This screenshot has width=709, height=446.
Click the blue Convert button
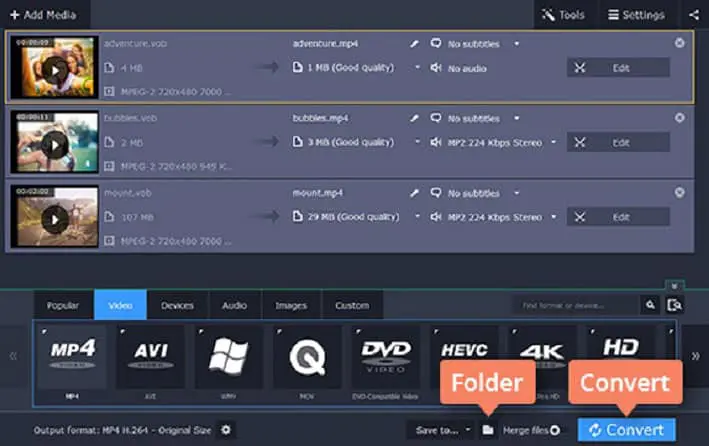626,430
